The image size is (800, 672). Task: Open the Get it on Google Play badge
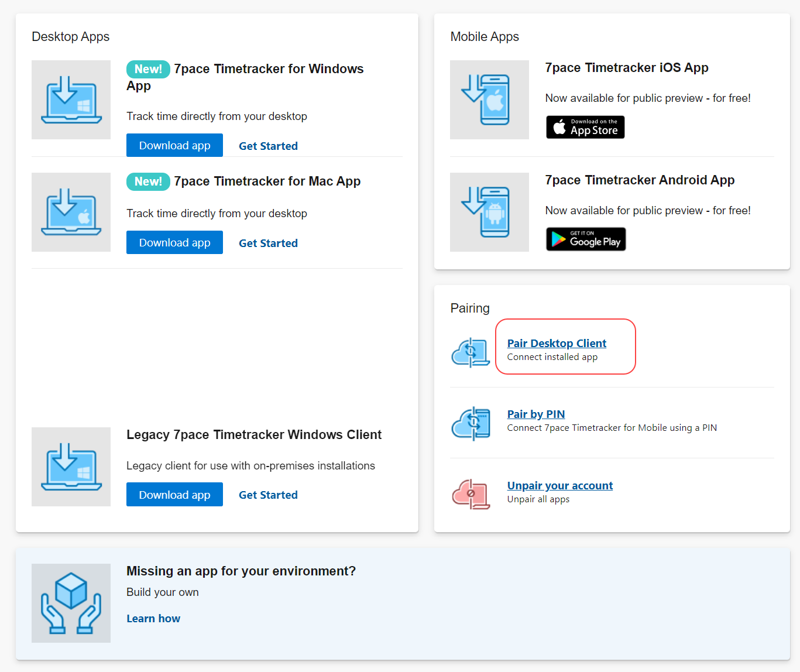coord(586,239)
